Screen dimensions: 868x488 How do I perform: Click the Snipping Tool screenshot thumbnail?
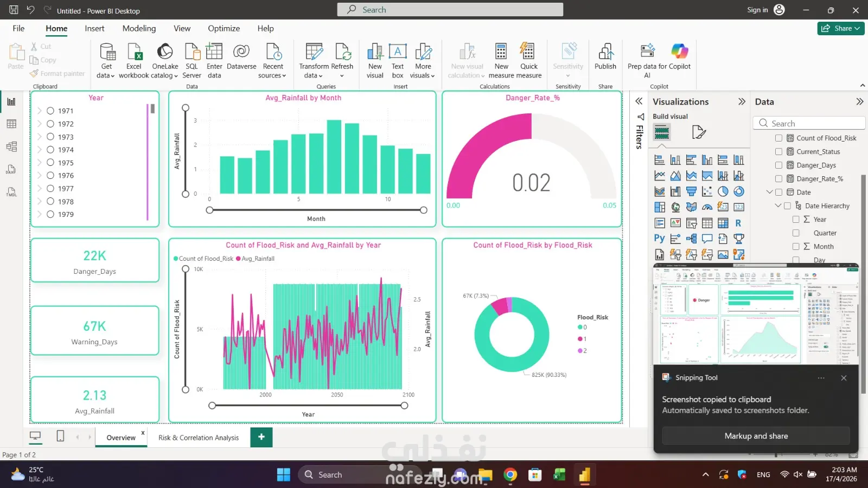click(756, 314)
